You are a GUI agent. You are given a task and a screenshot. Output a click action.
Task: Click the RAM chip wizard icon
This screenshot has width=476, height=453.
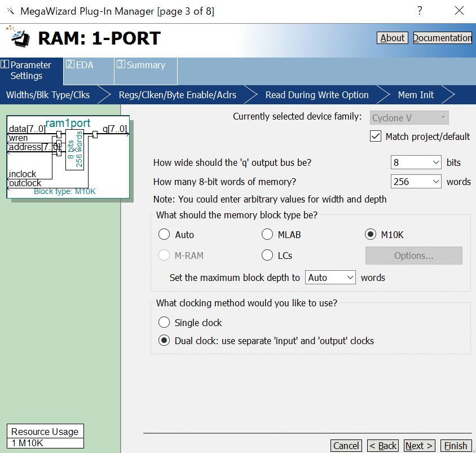pyautogui.click(x=19, y=37)
